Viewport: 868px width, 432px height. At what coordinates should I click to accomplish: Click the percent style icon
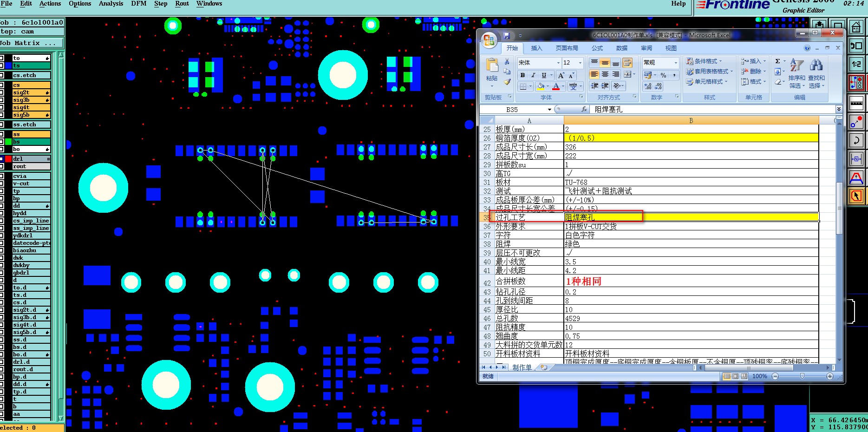(663, 75)
